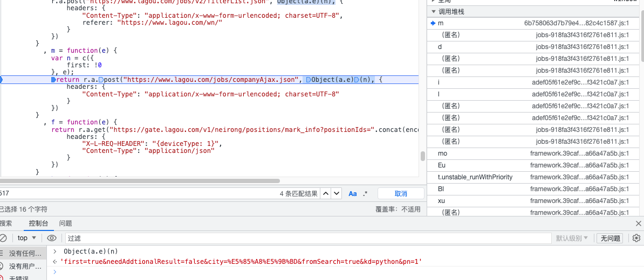Click the horizontal scrollbar under the code
This screenshot has height=280, width=644.
pos(140,181)
